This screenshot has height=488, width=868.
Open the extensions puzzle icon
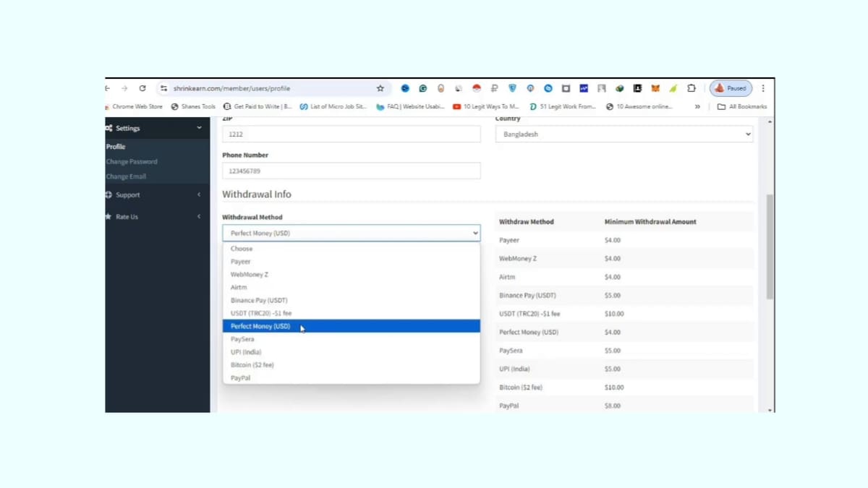(691, 88)
